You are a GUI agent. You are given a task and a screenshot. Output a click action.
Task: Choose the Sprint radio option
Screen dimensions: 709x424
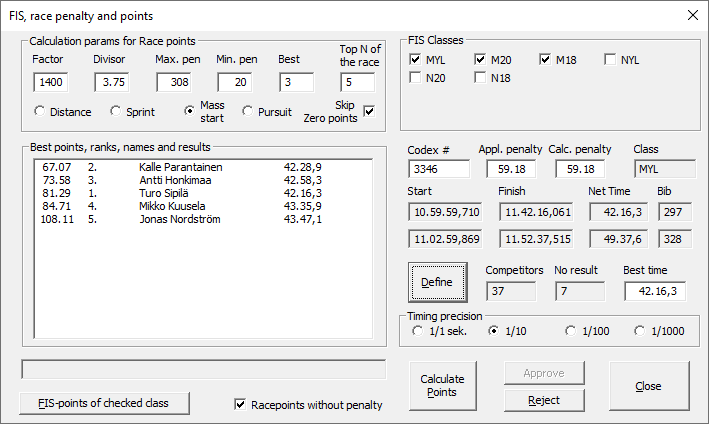(x=116, y=111)
